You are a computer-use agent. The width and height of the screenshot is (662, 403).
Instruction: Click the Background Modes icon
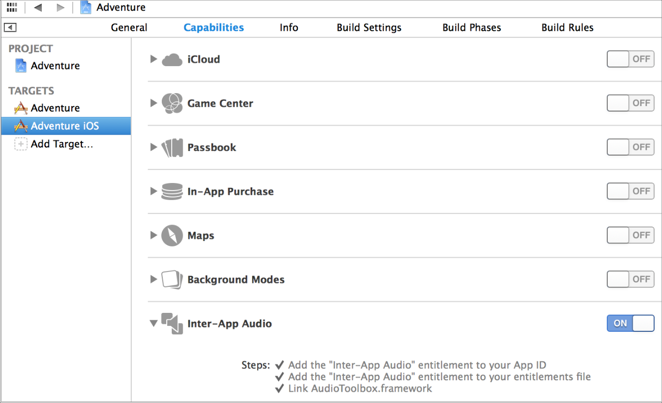coord(172,279)
